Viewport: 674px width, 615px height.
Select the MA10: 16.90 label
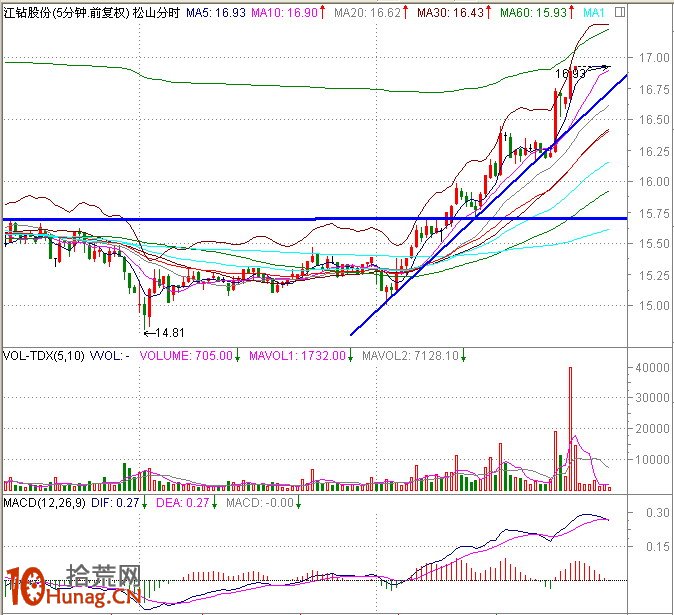(x=285, y=13)
